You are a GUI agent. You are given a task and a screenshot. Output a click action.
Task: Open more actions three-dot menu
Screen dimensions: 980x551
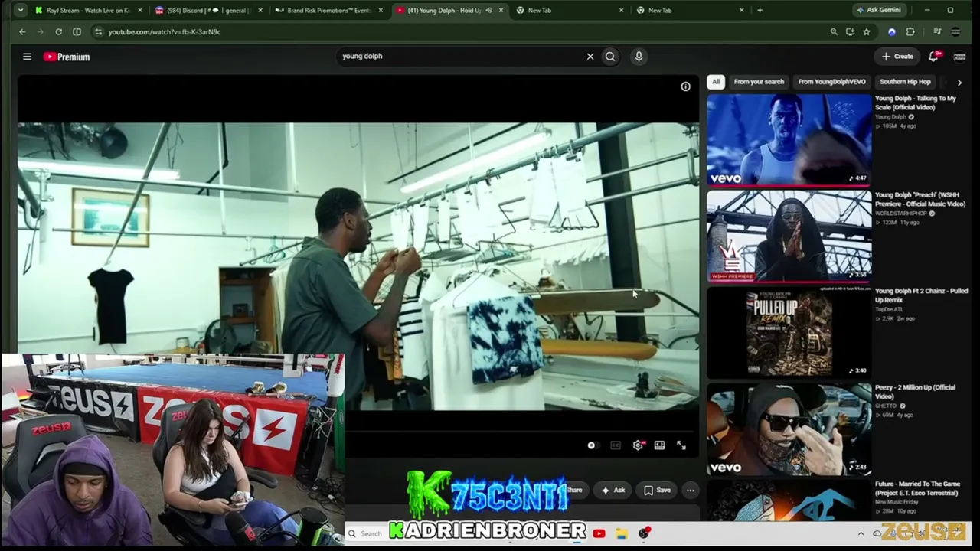(x=690, y=491)
